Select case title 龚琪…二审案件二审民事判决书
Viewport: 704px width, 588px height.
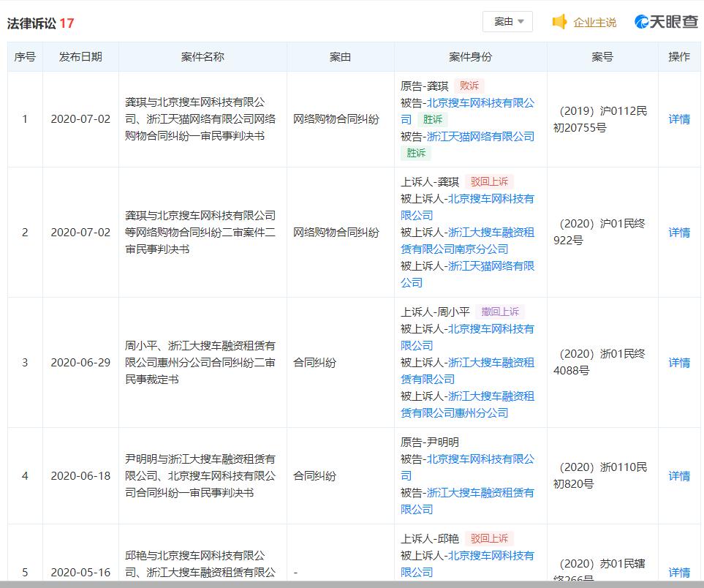click(x=200, y=233)
